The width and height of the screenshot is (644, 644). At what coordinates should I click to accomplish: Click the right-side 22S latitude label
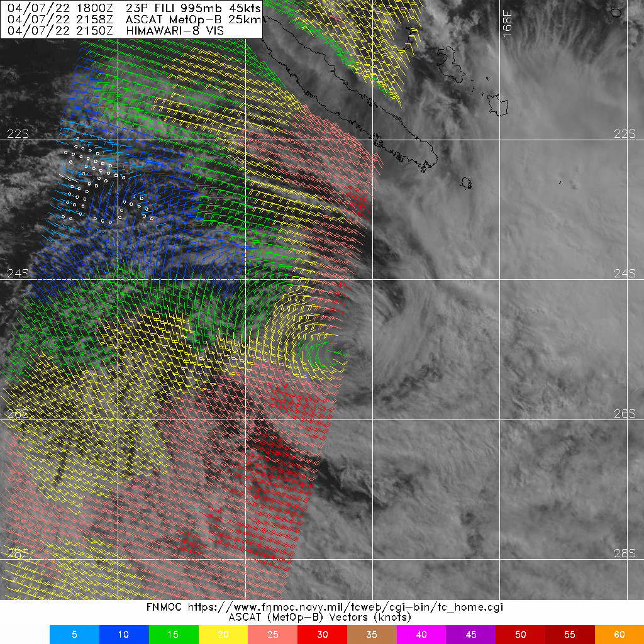pos(625,134)
